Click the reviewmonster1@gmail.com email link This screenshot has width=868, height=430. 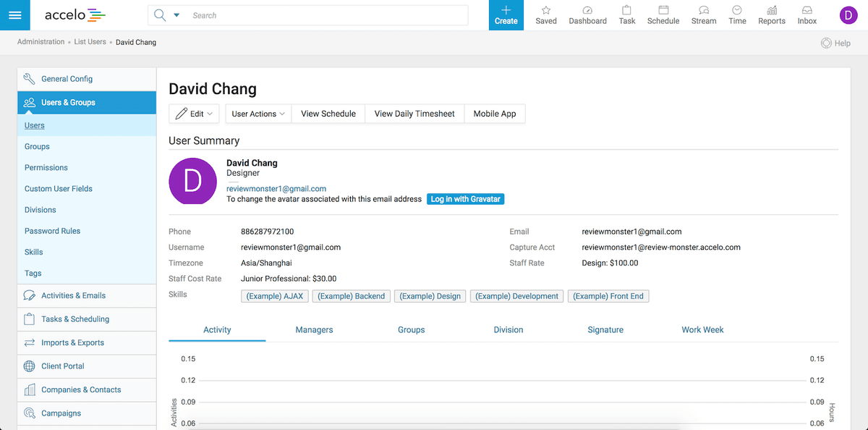(276, 188)
